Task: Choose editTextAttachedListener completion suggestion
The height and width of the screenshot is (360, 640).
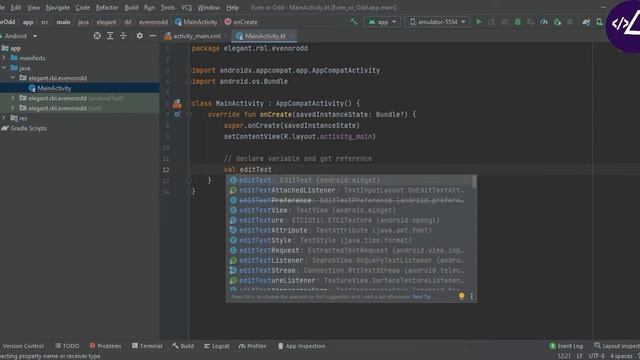Action: coord(350,190)
